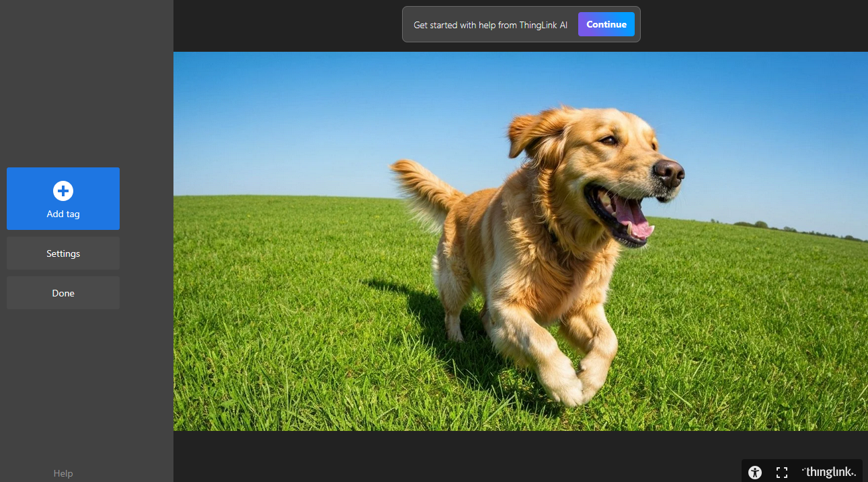The image size is (868, 482).
Task: Click on the dog's eye
Action: tap(609, 140)
